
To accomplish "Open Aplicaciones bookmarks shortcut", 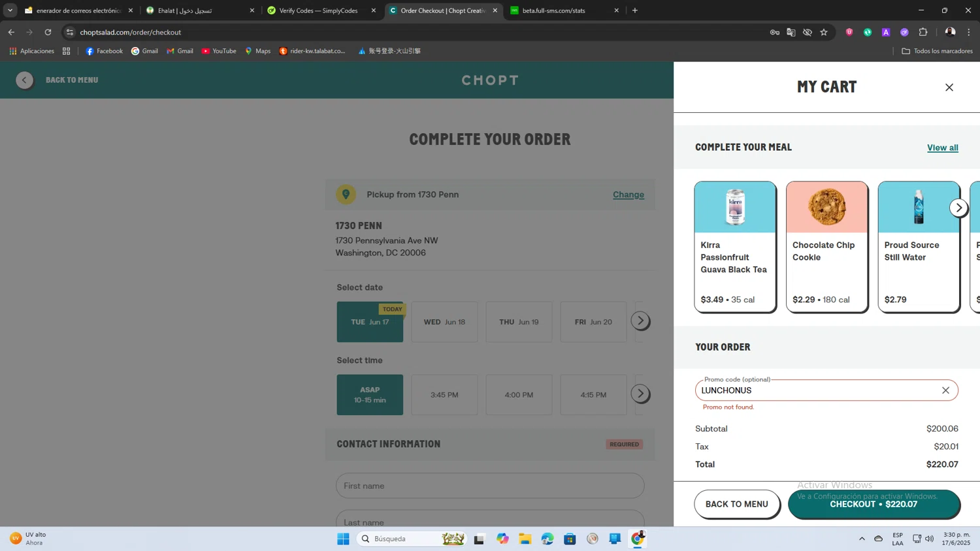I will click(31, 51).
